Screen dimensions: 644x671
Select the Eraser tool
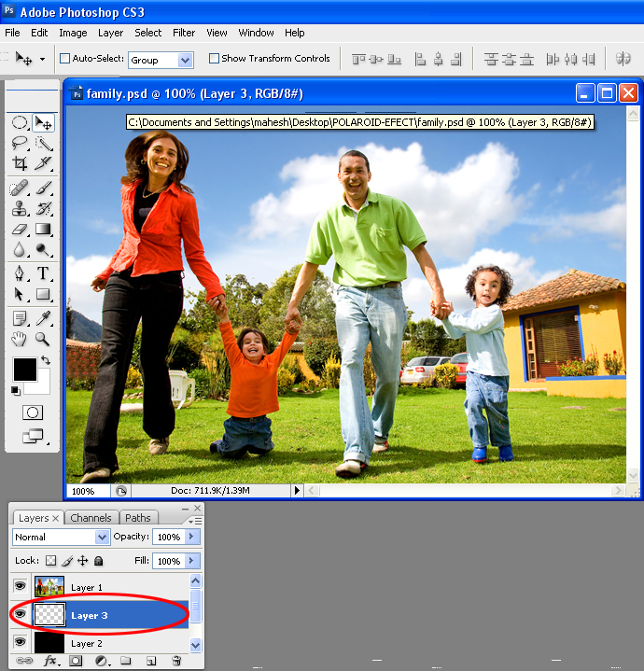coord(20,229)
